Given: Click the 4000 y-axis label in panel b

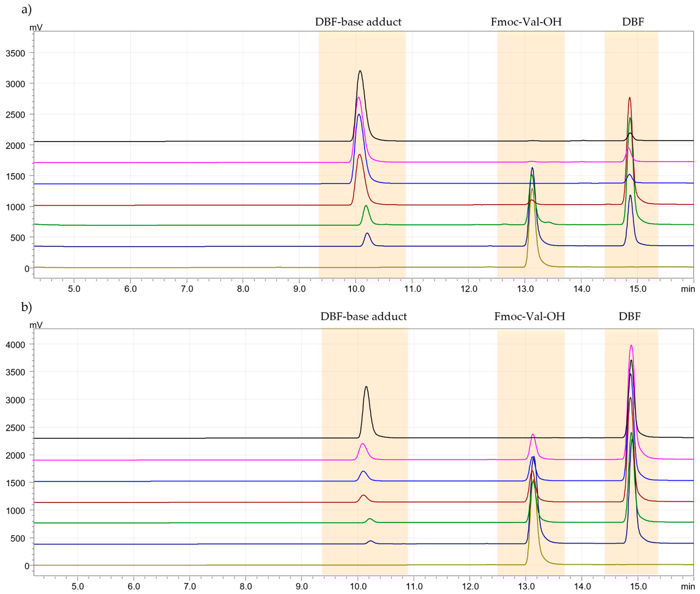Looking at the screenshot, I should 15,345.
